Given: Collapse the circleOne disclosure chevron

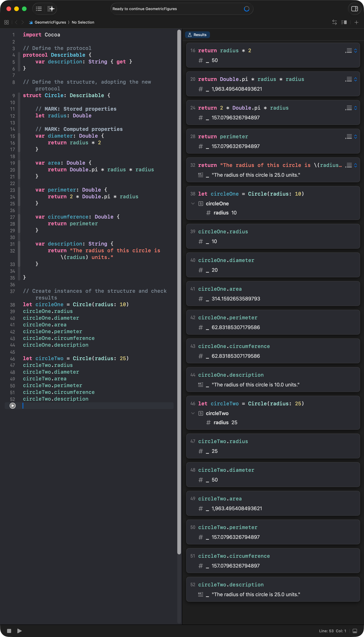Looking at the screenshot, I should click(193, 203).
